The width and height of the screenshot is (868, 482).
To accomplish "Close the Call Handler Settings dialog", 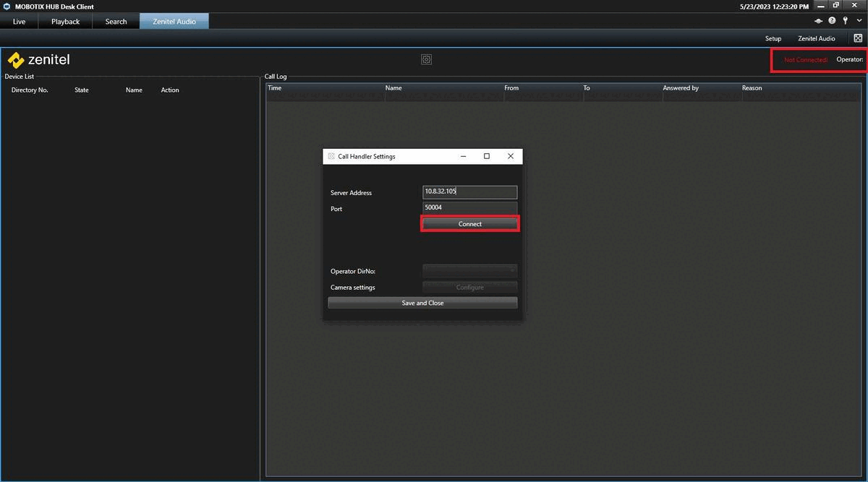I will pos(510,156).
